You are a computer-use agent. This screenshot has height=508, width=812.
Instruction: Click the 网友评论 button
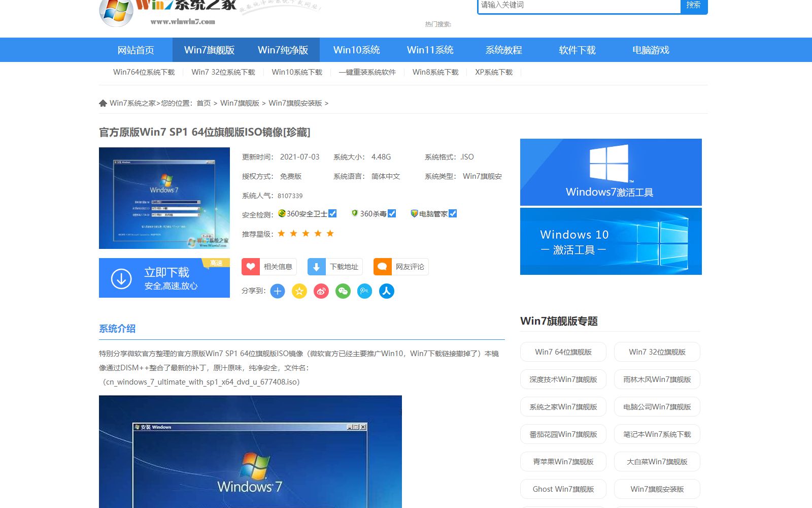[x=401, y=267]
